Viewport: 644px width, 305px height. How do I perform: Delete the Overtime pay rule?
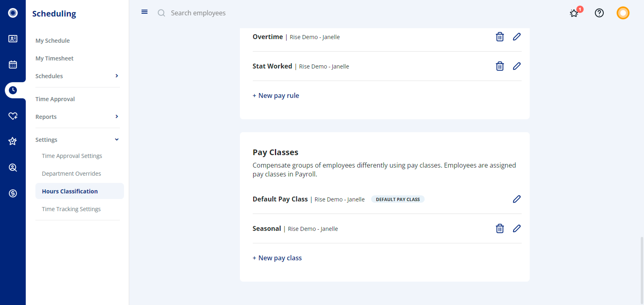(x=500, y=37)
